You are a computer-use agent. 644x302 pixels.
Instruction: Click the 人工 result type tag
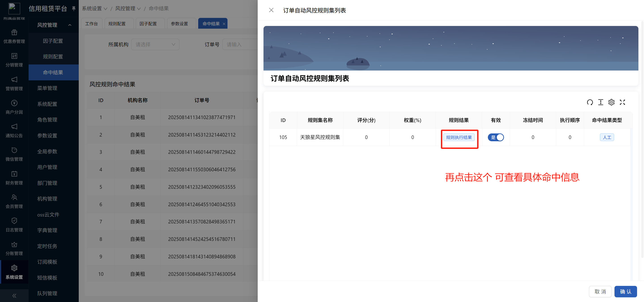tap(607, 137)
